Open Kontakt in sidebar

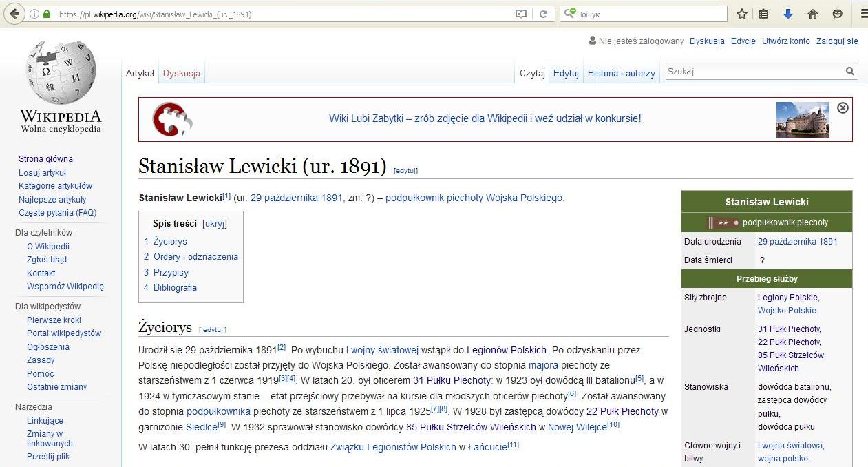(41, 273)
